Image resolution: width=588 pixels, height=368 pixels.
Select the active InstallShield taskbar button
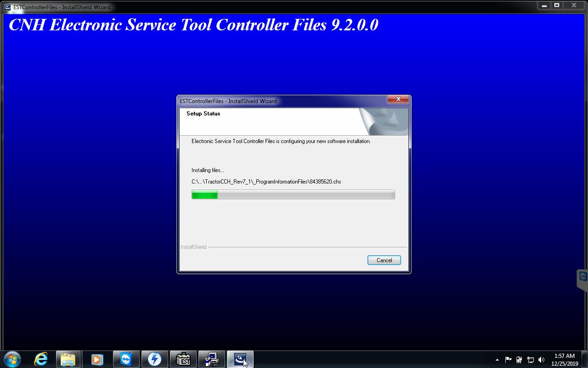240,359
